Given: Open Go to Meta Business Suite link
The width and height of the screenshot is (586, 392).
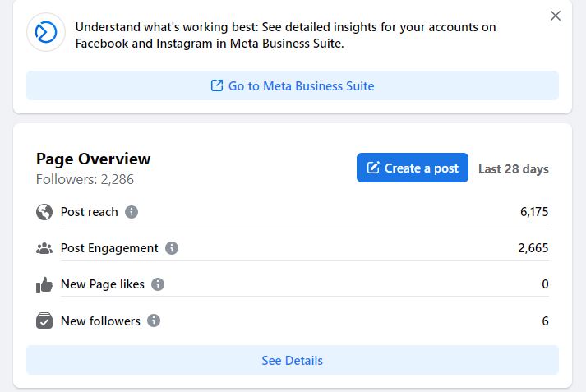Looking at the screenshot, I should tap(293, 85).
